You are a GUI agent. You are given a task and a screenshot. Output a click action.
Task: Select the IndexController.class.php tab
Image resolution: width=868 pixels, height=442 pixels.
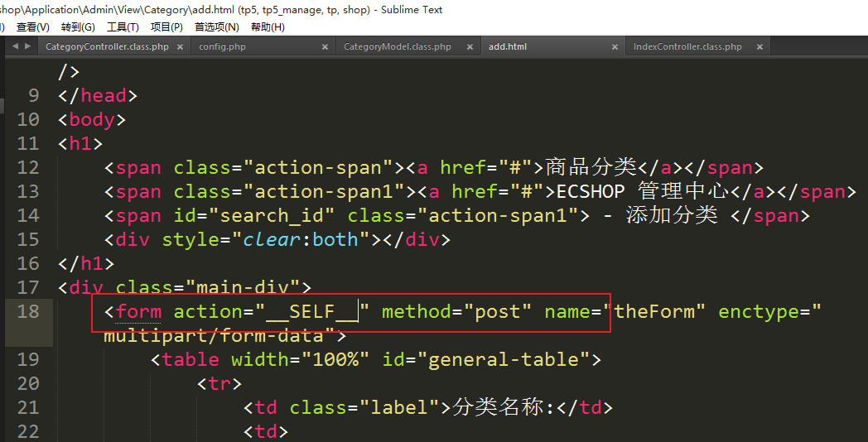point(687,47)
